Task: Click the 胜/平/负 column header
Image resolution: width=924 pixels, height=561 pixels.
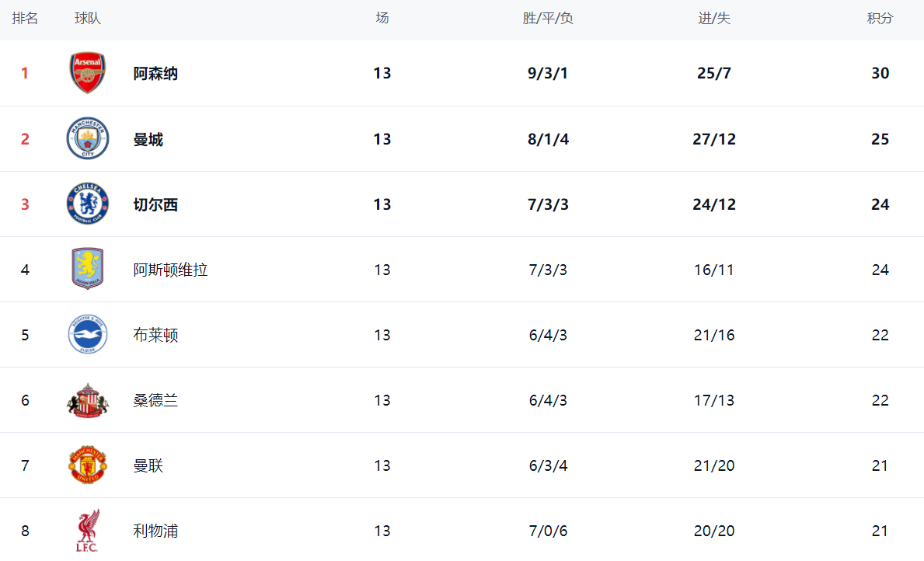Action: tap(548, 19)
